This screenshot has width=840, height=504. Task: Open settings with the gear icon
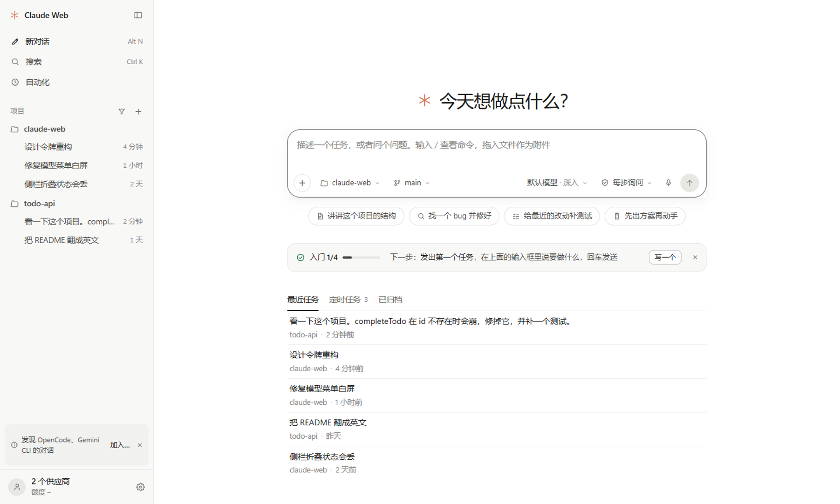point(140,487)
